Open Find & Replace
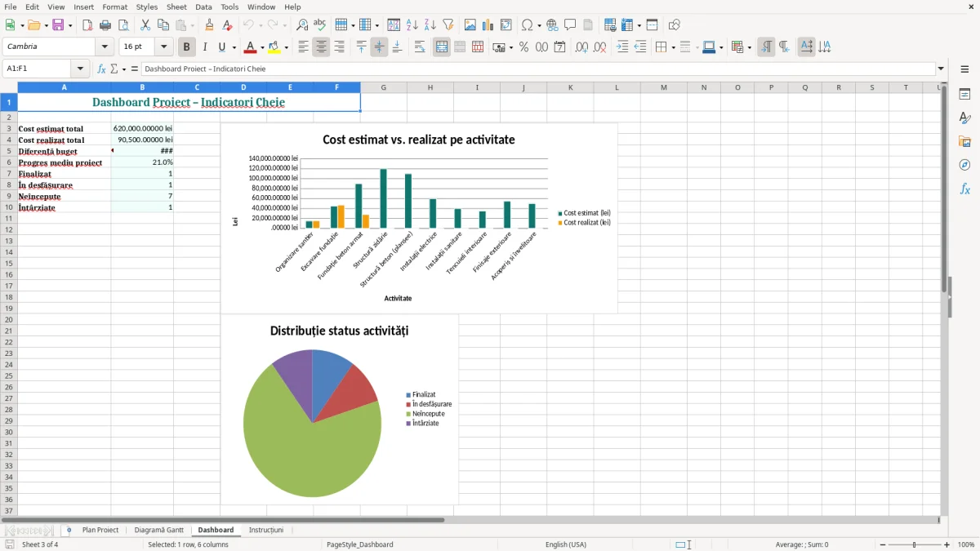The width and height of the screenshot is (980, 551). click(x=302, y=25)
